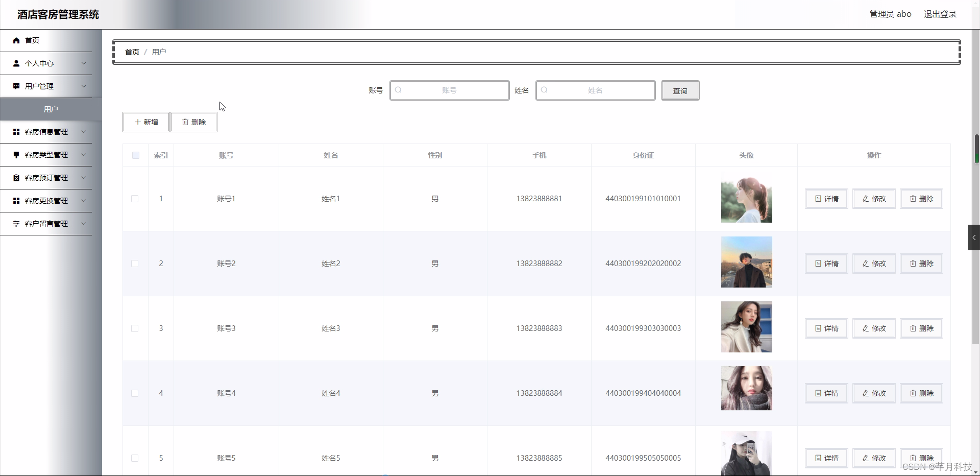Click the icon beside 客房类型管理

[x=16, y=155]
